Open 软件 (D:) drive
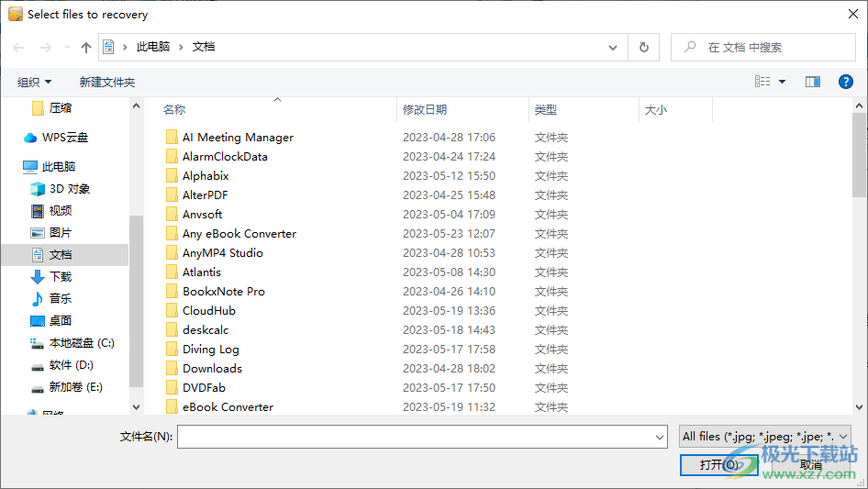The image size is (868, 489). coord(61,365)
